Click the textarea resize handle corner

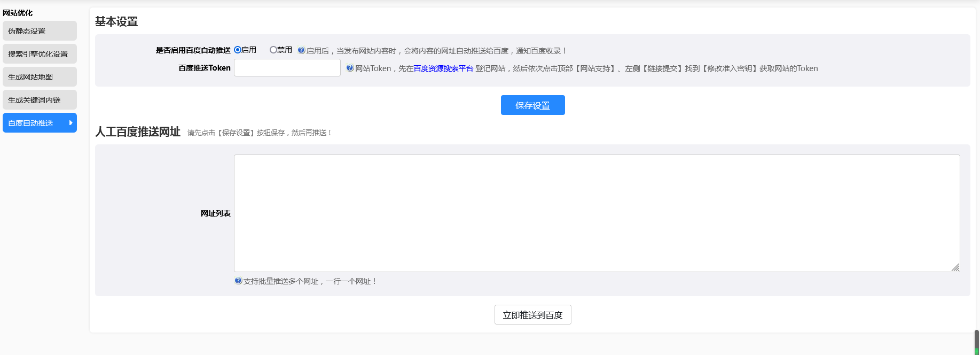point(955,267)
